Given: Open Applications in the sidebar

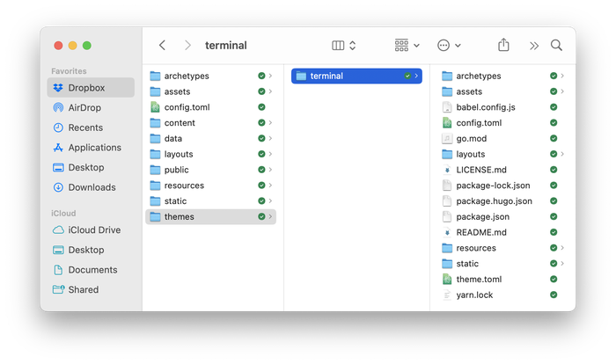Looking at the screenshot, I should (91, 148).
